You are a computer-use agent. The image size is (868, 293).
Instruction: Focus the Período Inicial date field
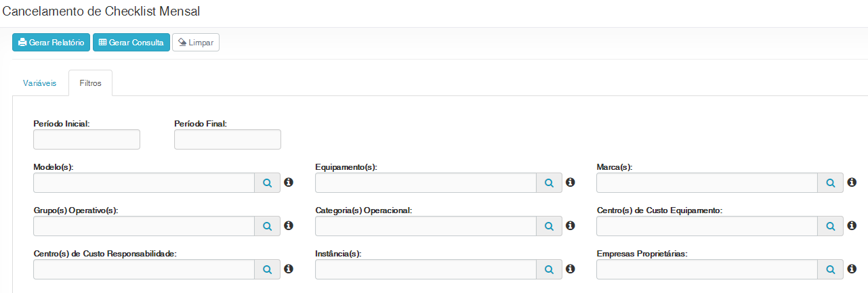point(87,139)
